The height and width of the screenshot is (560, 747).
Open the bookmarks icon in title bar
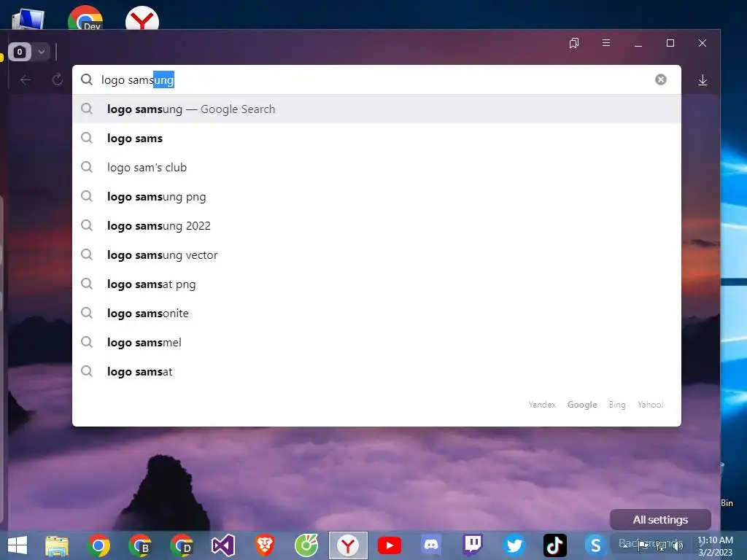click(x=574, y=43)
